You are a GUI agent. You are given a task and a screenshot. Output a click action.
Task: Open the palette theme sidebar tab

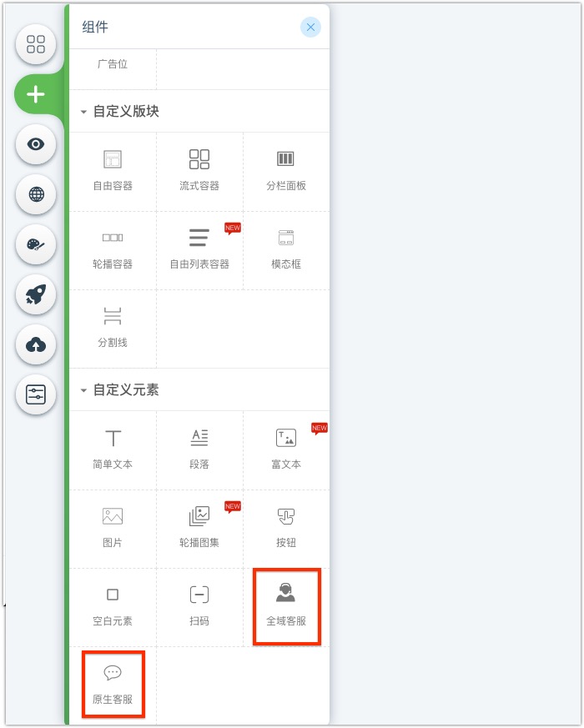pos(36,244)
